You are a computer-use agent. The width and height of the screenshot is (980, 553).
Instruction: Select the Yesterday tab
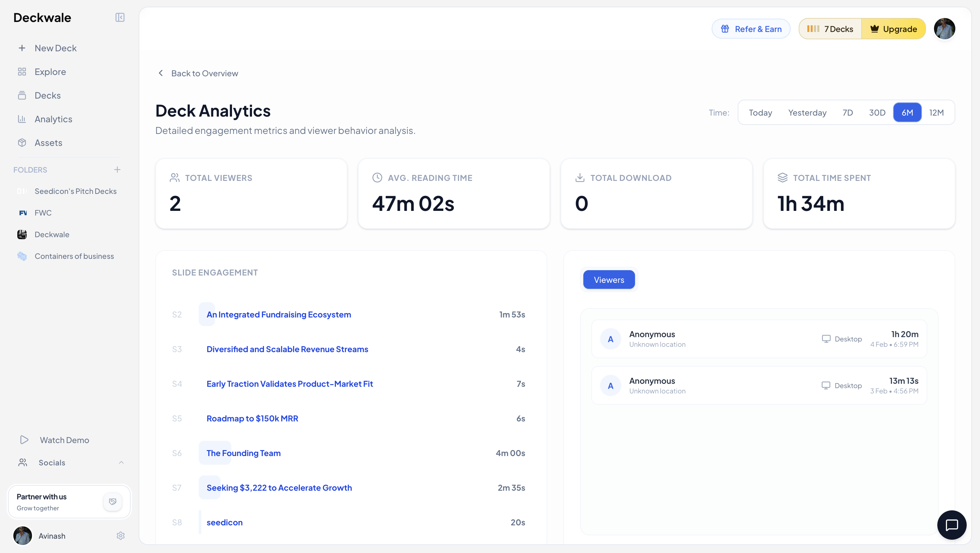(x=807, y=112)
